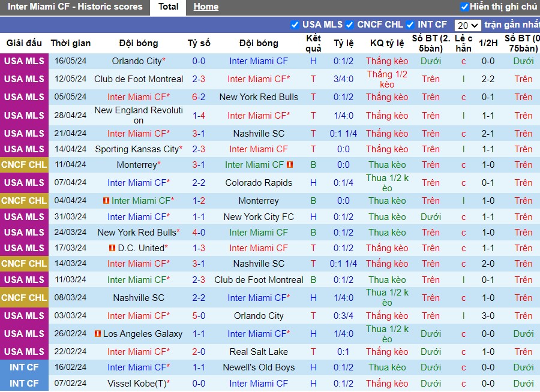Click New York City FC team name

tap(259, 217)
